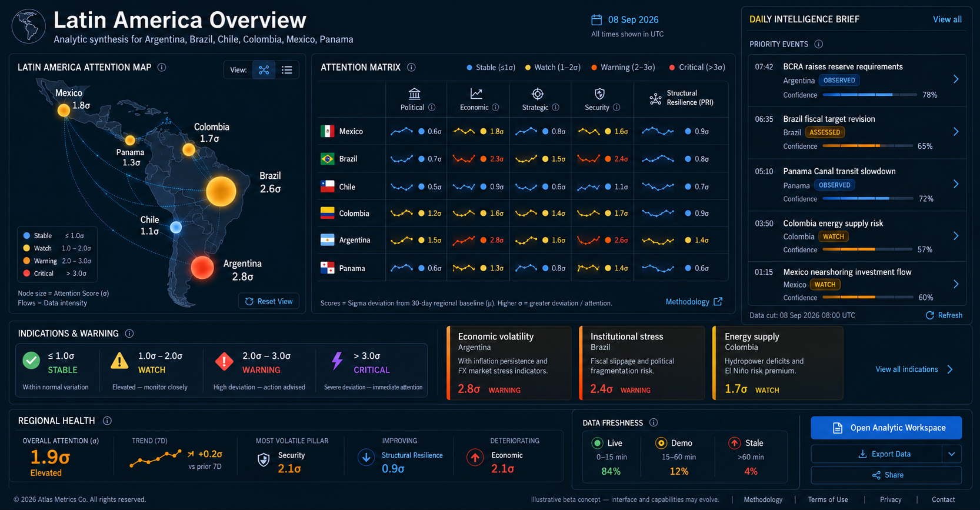
Task: Expand BCRA raises reserve requirements event
Action: coord(956,79)
